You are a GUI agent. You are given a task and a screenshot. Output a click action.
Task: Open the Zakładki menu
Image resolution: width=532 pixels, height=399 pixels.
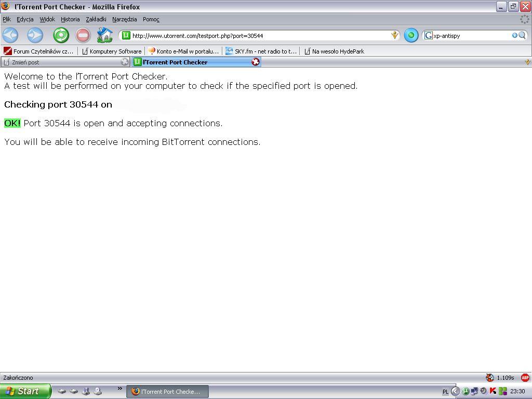pos(96,19)
